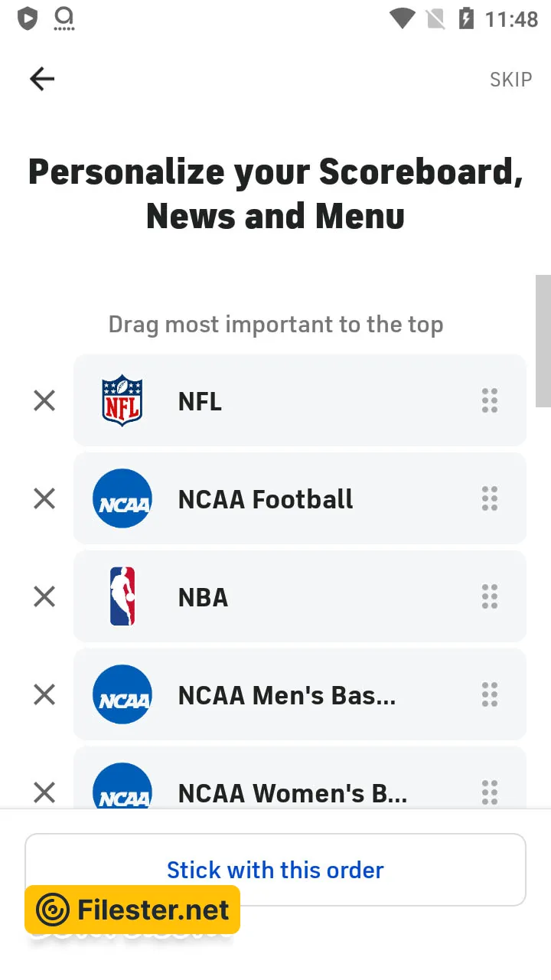Viewport: 551px width, 980px height.
Task: Select the NBA row label
Action: point(204,597)
